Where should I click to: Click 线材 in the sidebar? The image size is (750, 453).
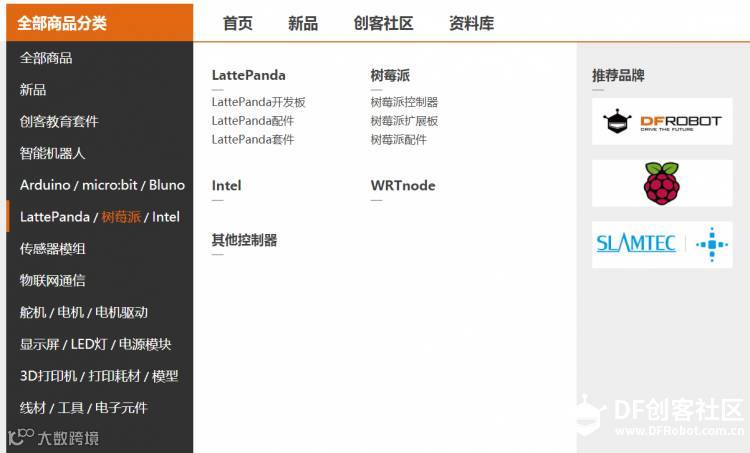pos(33,408)
